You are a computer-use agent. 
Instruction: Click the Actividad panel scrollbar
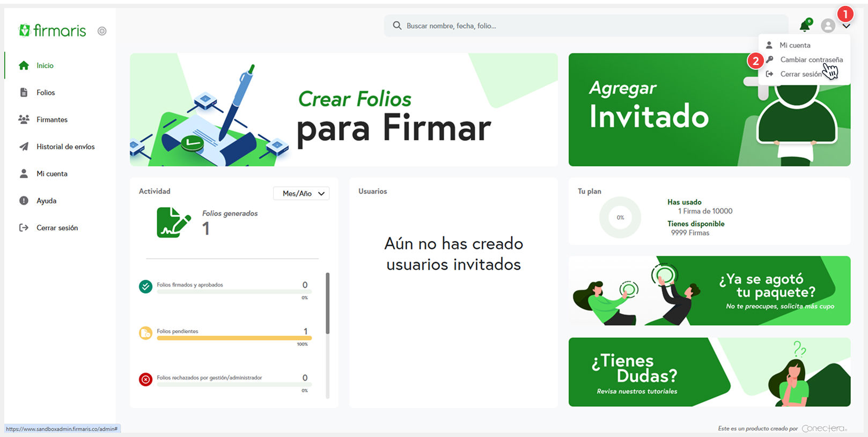(x=327, y=303)
